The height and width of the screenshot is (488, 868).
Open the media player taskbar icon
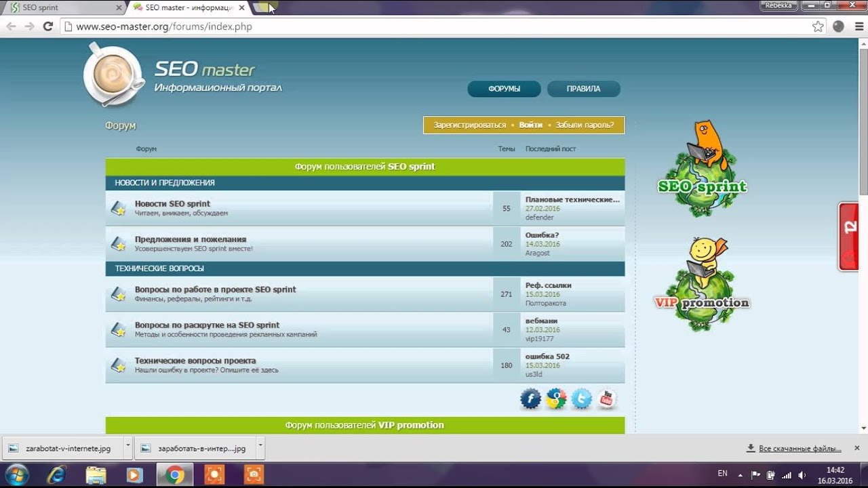[135, 475]
